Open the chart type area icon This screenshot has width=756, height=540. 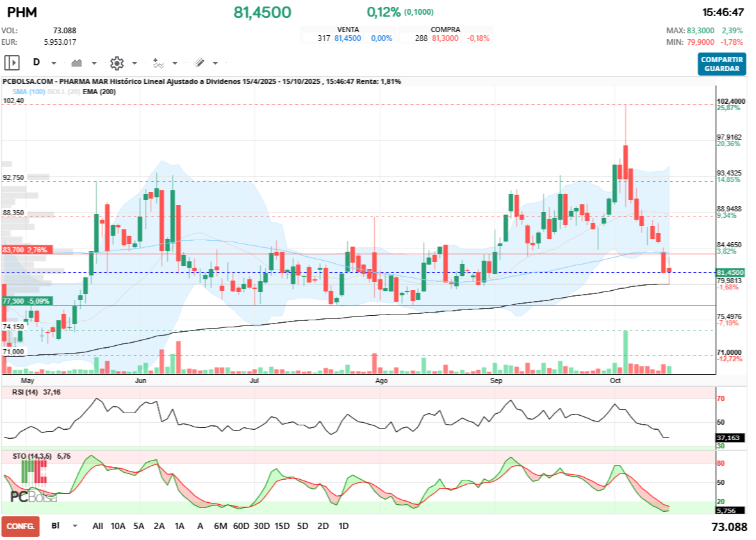click(x=76, y=63)
